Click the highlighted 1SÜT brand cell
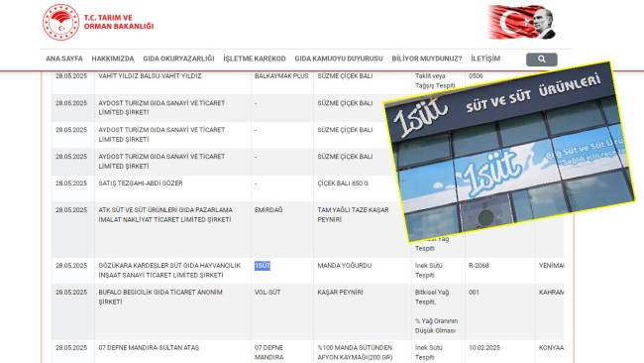This screenshot has width=644, height=363. [x=263, y=266]
